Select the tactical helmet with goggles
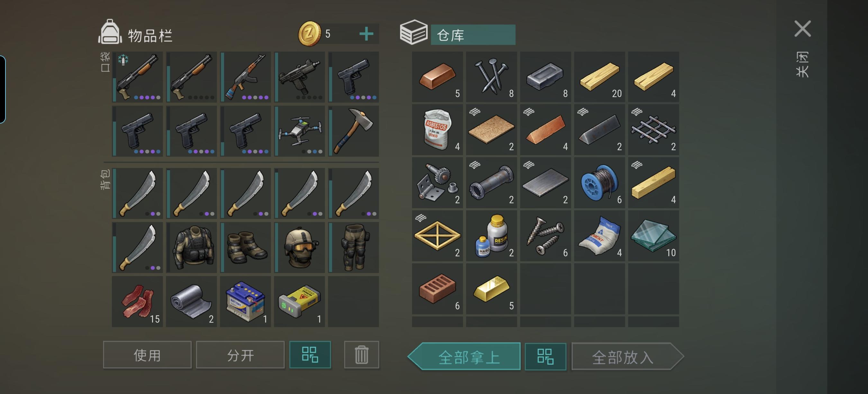The height and width of the screenshot is (394, 868). pyautogui.click(x=300, y=247)
